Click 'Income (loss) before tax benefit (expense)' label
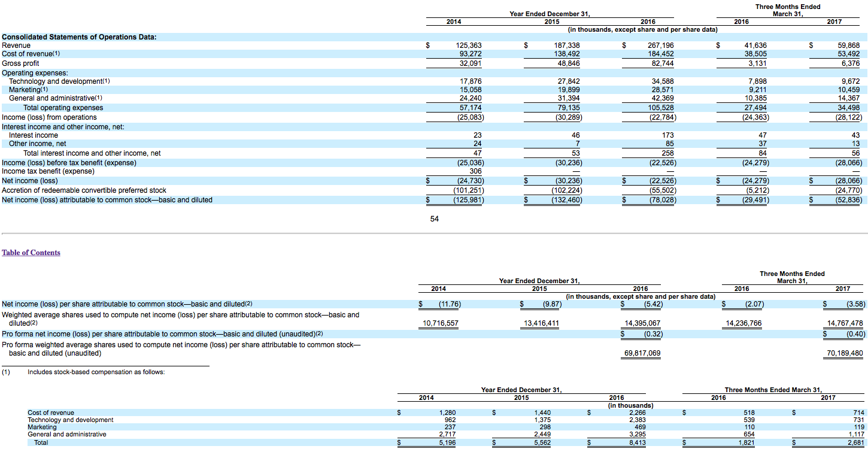The width and height of the screenshot is (868, 455). pos(69,163)
